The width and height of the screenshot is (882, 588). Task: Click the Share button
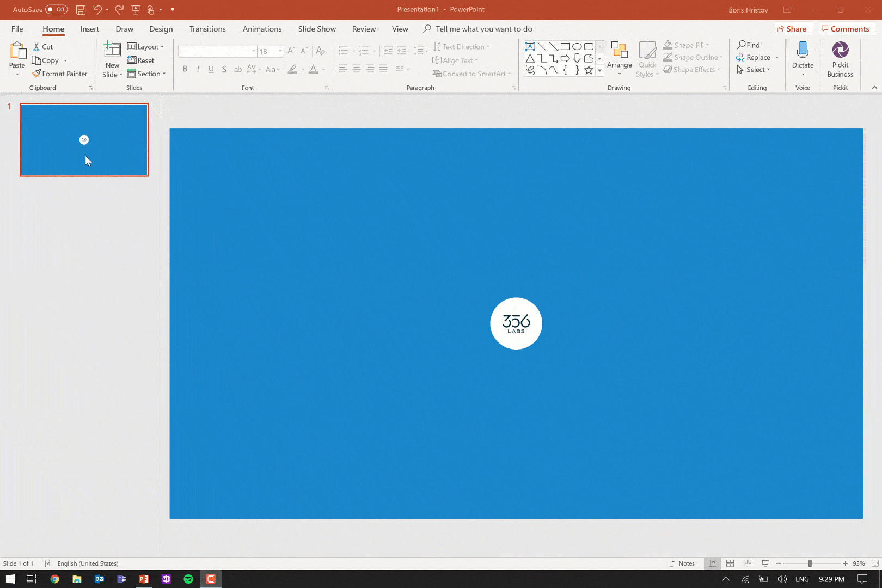792,29
